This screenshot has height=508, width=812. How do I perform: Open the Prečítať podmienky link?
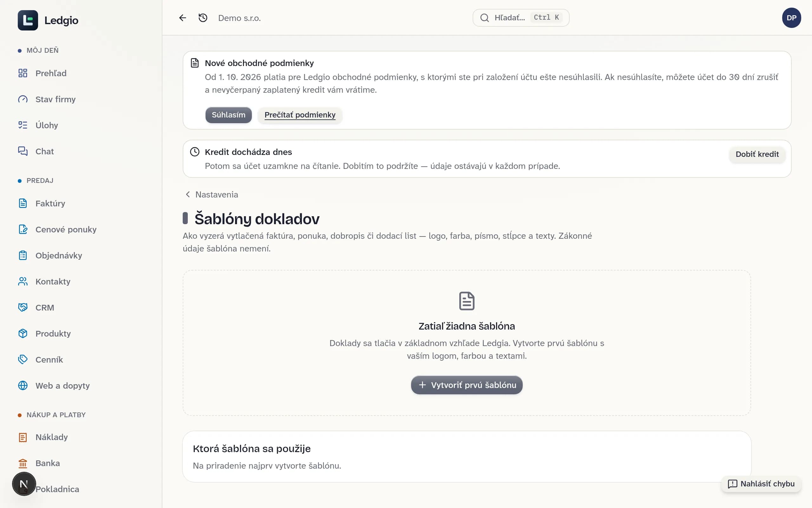pyautogui.click(x=300, y=115)
